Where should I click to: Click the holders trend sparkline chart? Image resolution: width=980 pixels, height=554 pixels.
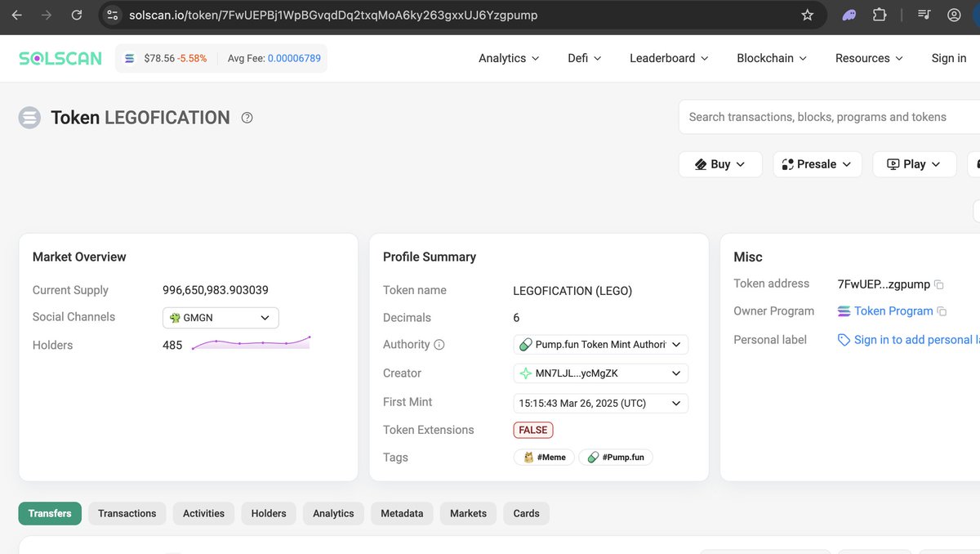[251, 343]
